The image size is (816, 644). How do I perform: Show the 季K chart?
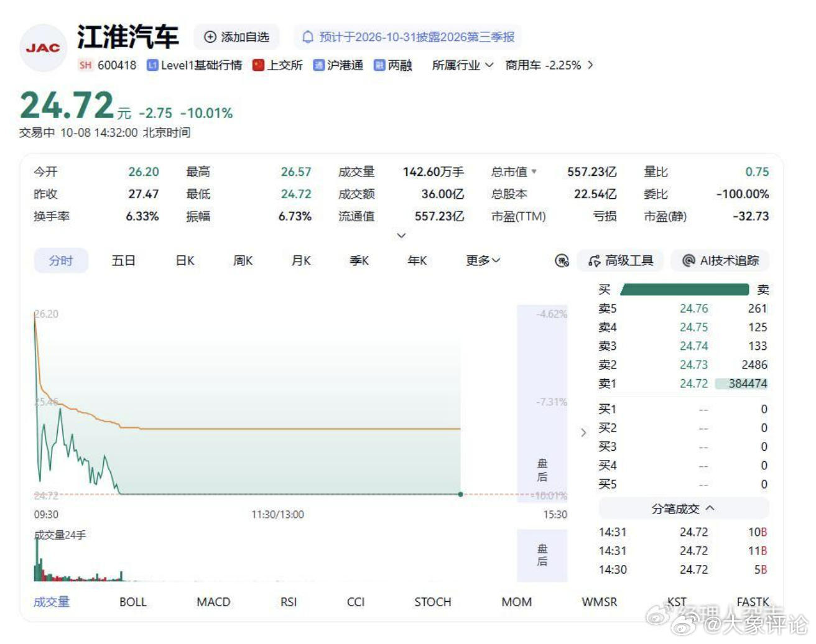[359, 260]
